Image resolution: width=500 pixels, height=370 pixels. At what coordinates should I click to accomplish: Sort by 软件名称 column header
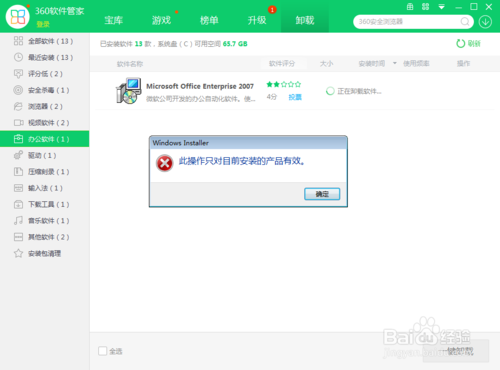click(130, 64)
